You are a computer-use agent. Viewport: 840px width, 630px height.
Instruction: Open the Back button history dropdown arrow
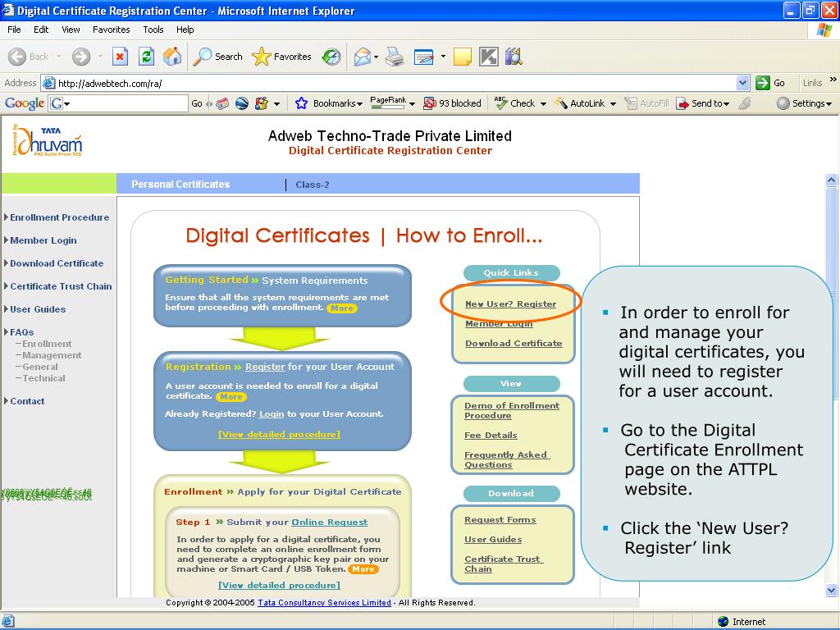58,57
